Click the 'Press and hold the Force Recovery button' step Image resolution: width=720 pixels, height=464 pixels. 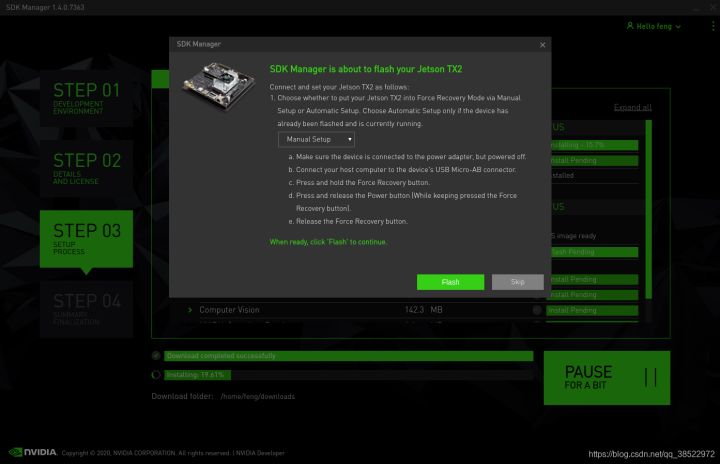pos(359,182)
